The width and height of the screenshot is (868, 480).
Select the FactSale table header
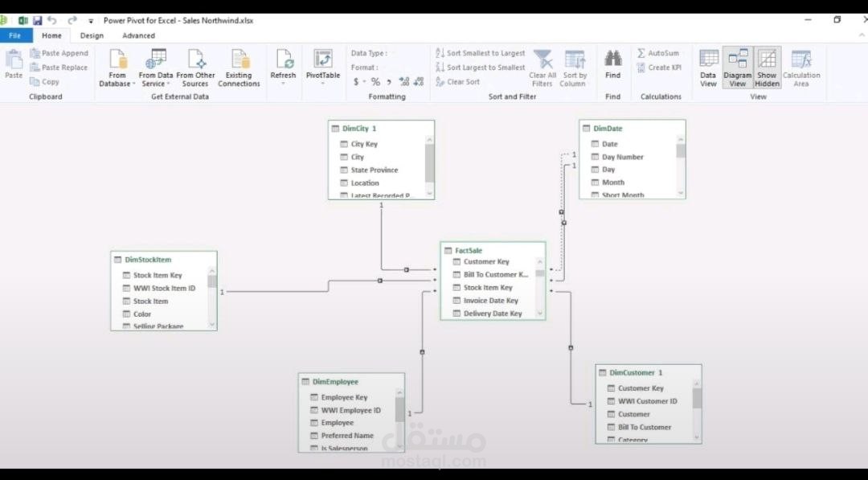click(493, 250)
